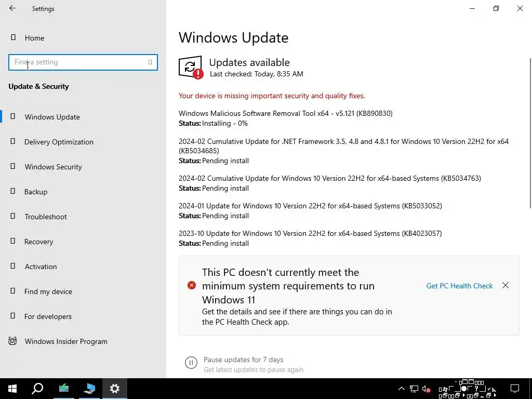Click the update status sync icon

pos(191,67)
